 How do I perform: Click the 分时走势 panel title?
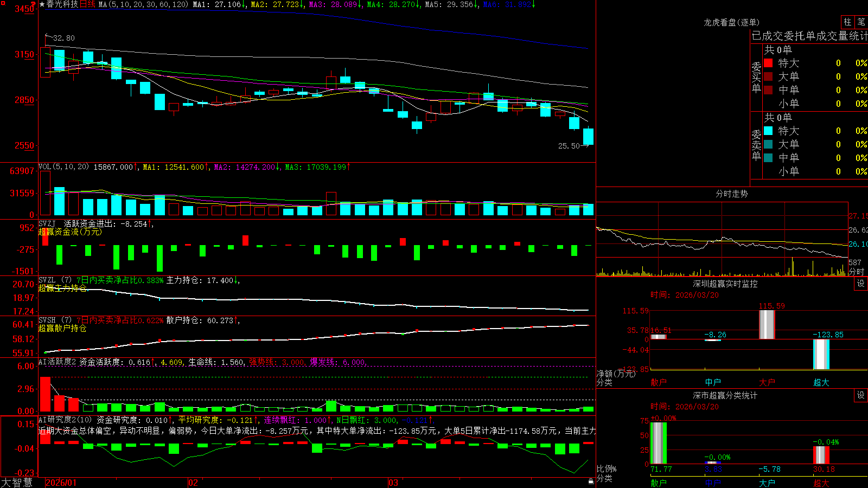pyautogui.click(x=731, y=194)
